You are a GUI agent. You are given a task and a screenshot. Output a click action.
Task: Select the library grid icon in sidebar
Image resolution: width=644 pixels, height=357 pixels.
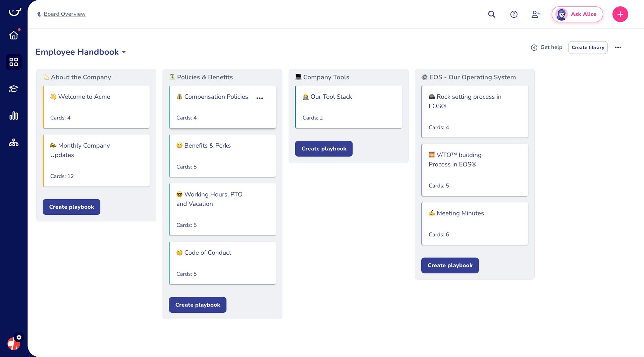[14, 62]
